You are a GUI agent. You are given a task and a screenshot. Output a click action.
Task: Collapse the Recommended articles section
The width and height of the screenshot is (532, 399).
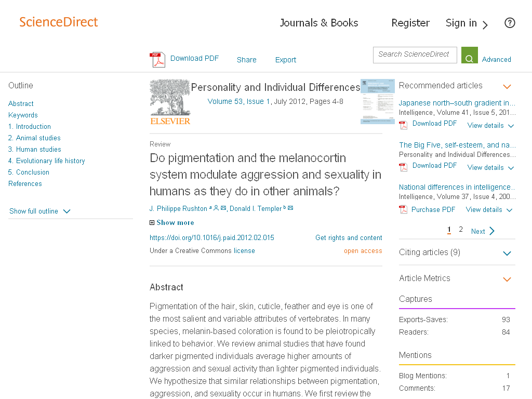coord(507,87)
